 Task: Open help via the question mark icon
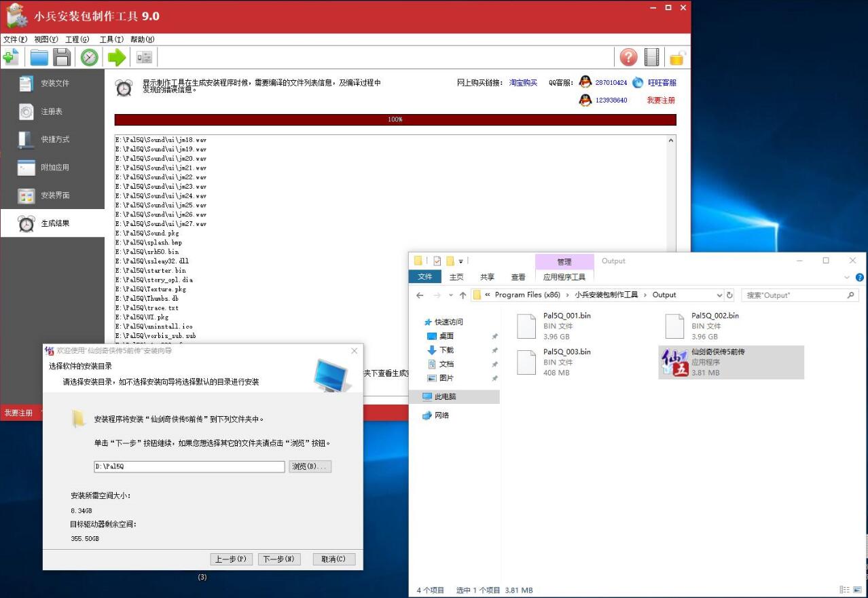(628, 57)
